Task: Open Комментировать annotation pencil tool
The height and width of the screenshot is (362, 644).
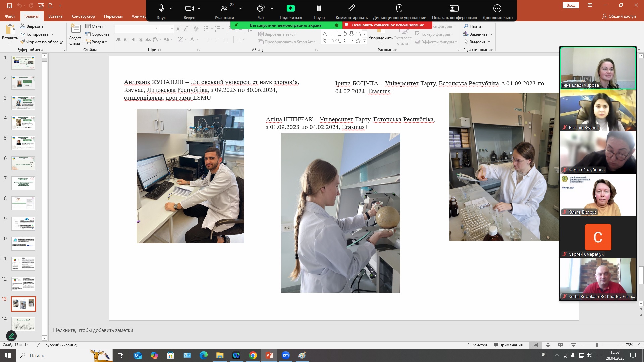Action: pyautogui.click(x=352, y=8)
